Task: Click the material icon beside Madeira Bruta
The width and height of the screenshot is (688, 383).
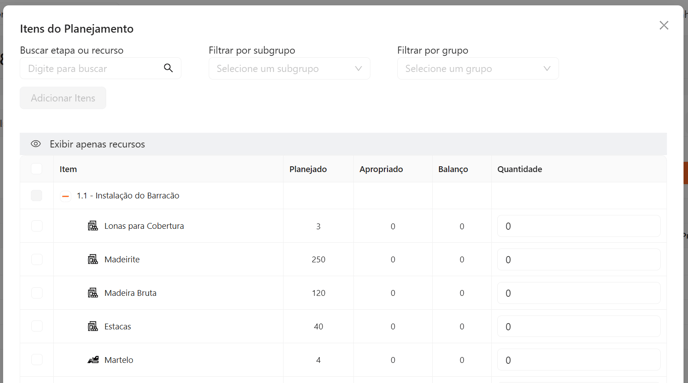Action: (x=93, y=293)
